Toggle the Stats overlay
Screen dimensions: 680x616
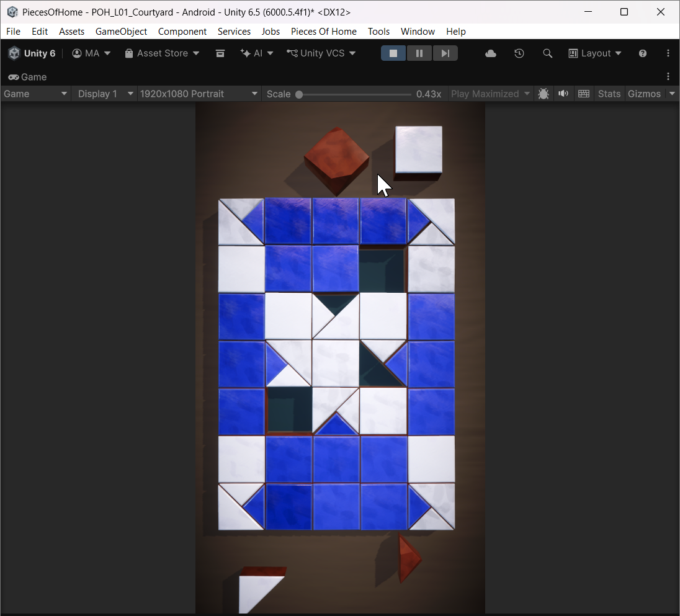click(609, 94)
